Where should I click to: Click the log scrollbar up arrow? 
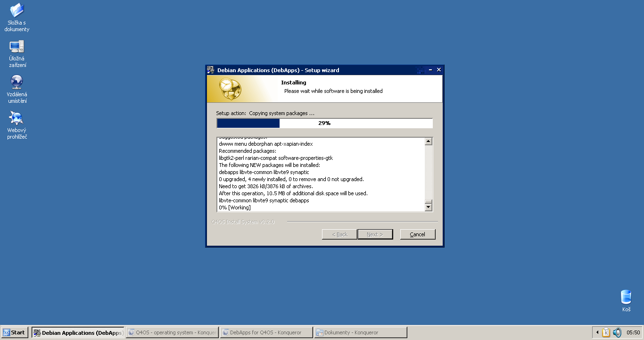(429, 141)
